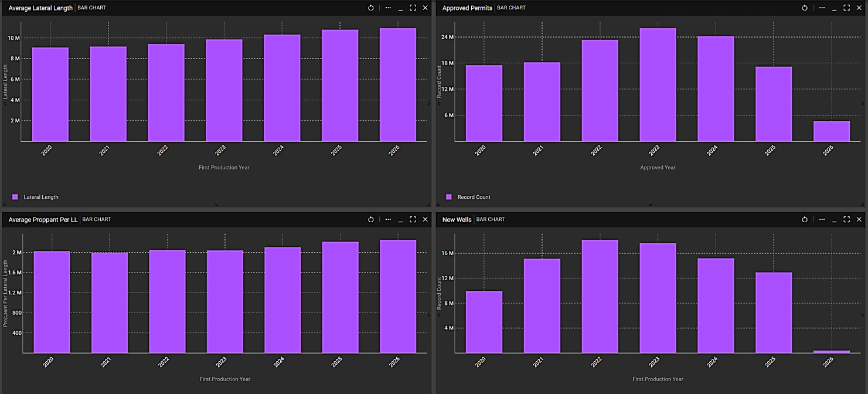The height and width of the screenshot is (394, 868).
Task: Expand the chevron below Average Lateral Length legend
Action: [x=216, y=205]
